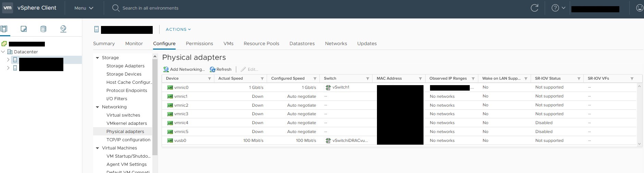Open the Resource Pools tab

click(x=261, y=43)
